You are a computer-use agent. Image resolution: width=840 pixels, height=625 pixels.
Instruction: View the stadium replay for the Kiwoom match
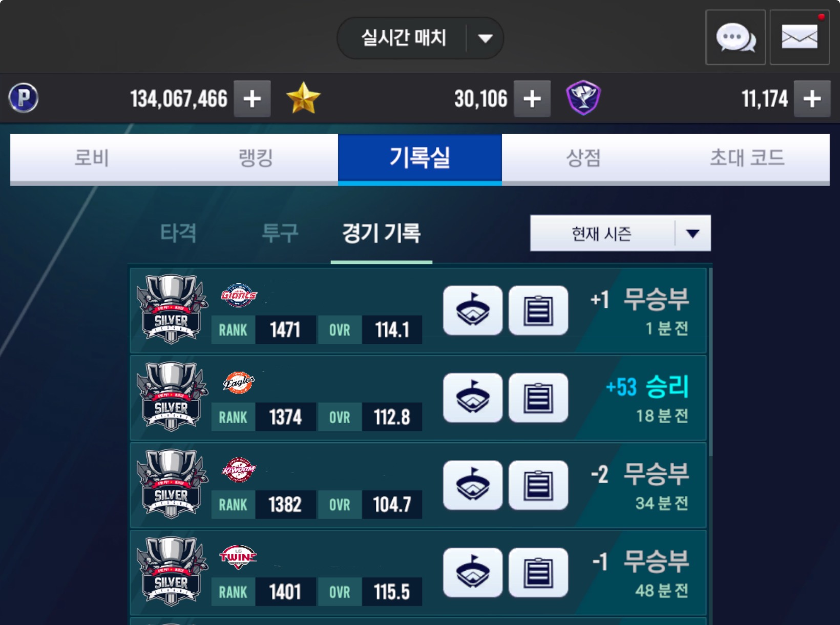click(473, 485)
